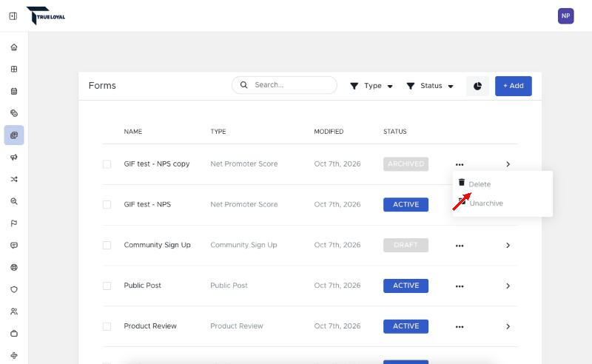Expand Product Review row chevron

(508, 326)
